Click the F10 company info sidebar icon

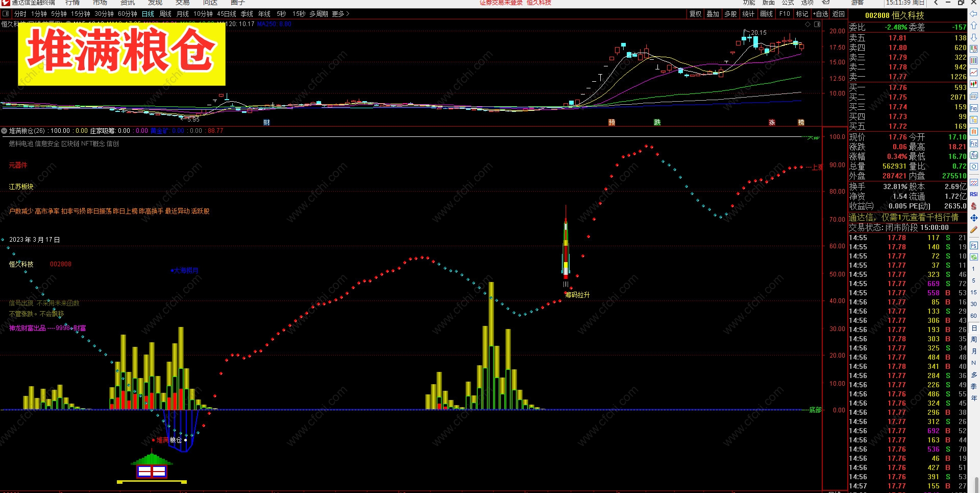tap(974, 108)
